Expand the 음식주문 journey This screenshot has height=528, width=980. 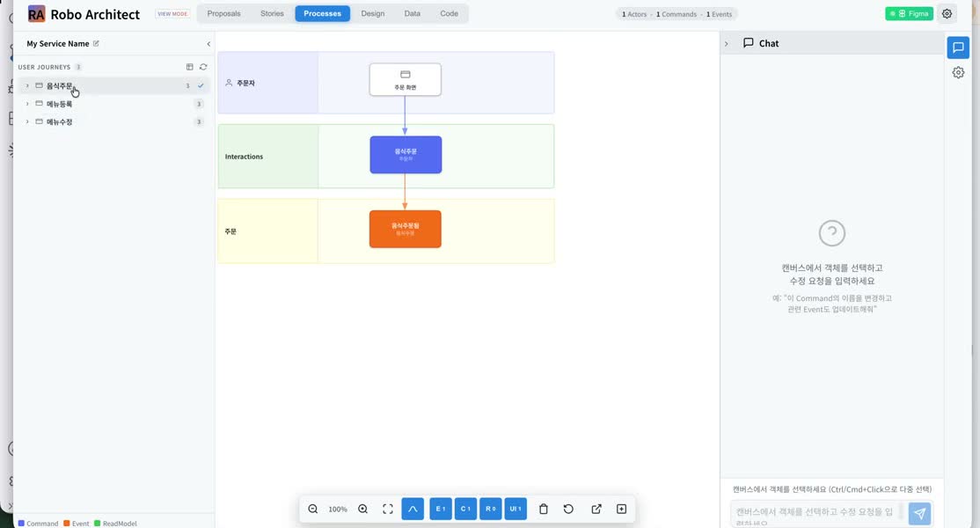27,85
